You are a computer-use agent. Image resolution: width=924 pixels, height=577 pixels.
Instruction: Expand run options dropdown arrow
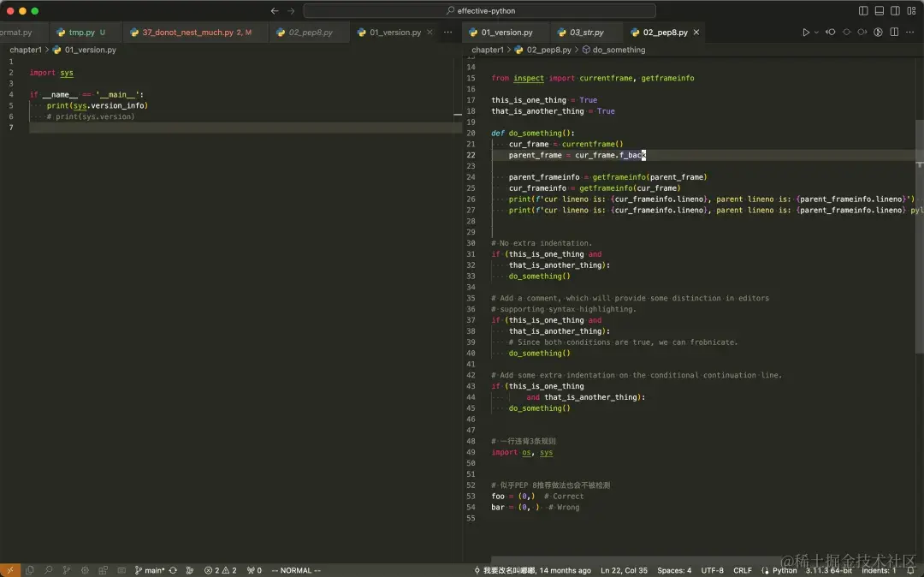(816, 33)
